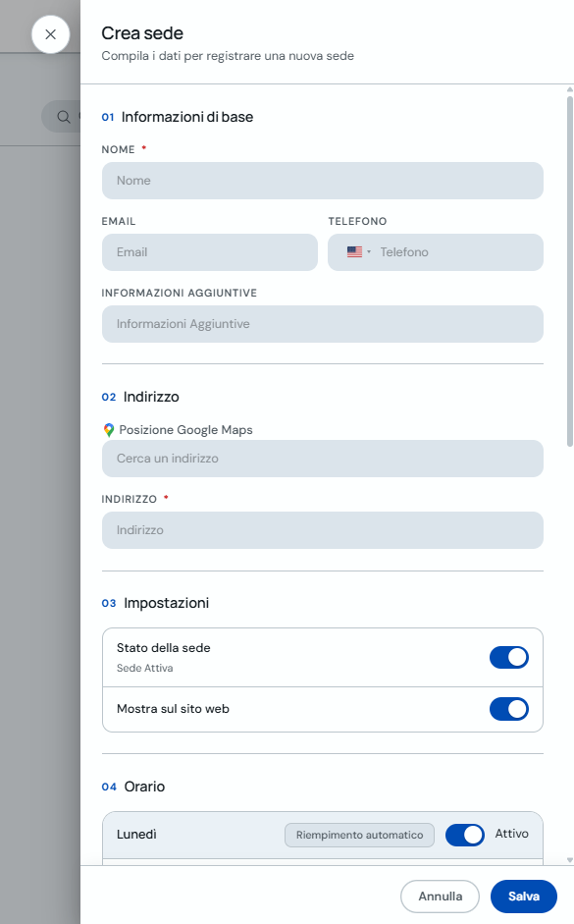Click the Google Maps pin icon
Screen dimensions: 574x924
click(108, 430)
